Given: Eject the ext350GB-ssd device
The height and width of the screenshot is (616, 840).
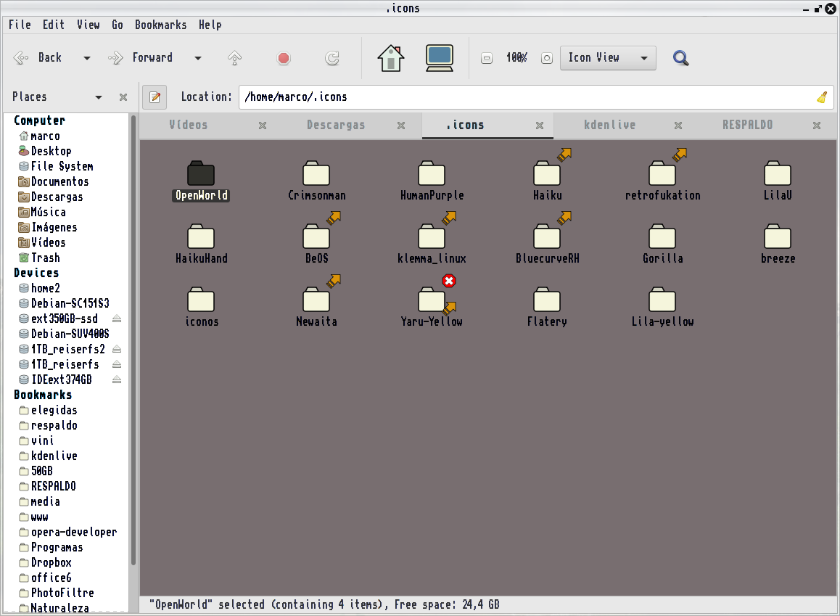Looking at the screenshot, I should click(x=117, y=319).
